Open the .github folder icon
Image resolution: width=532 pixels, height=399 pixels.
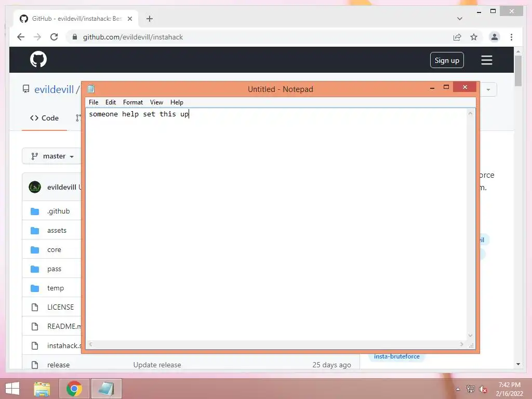point(35,211)
